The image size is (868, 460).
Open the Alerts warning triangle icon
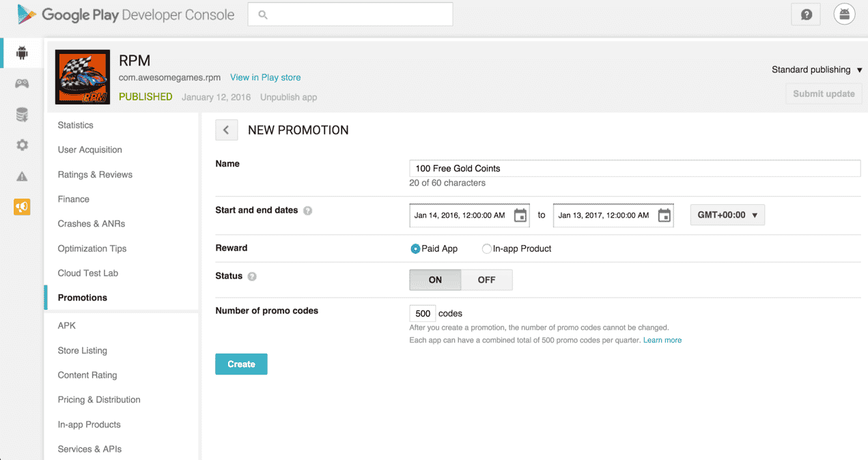tap(22, 177)
